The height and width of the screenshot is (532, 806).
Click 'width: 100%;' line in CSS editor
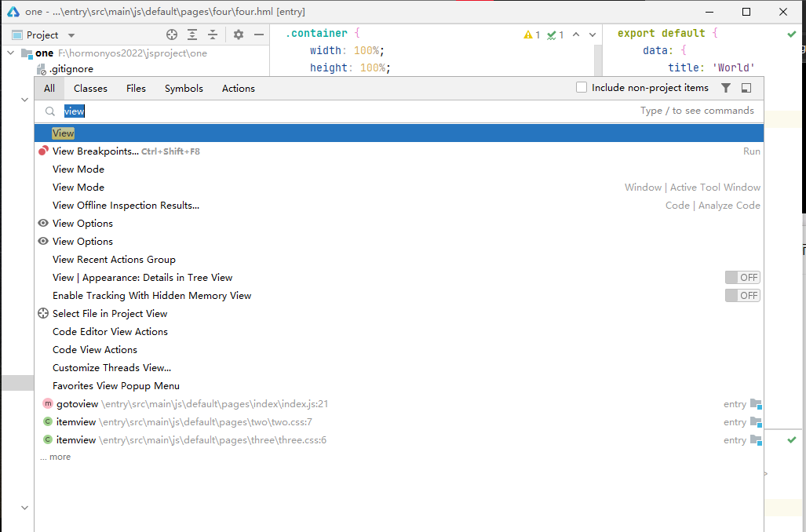[348, 50]
